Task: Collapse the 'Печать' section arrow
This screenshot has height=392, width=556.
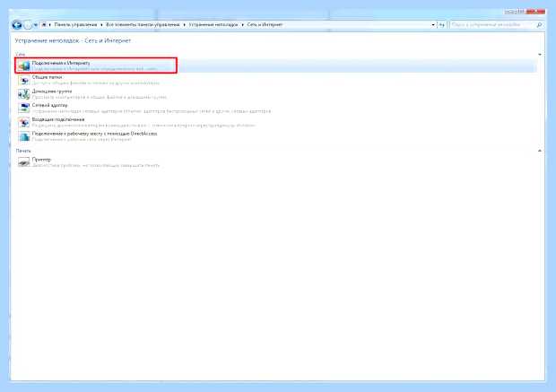Action: (540, 151)
